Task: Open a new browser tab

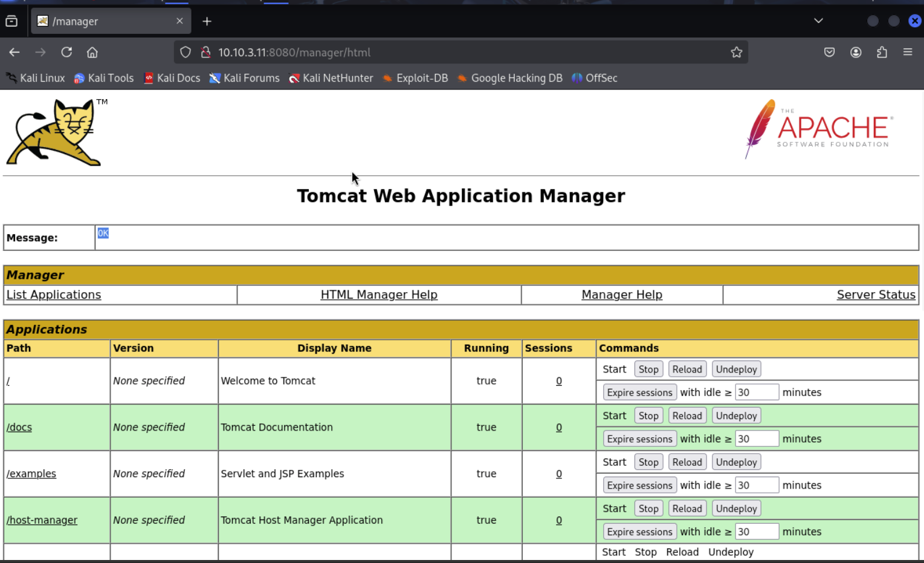Action: coord(207,21)
